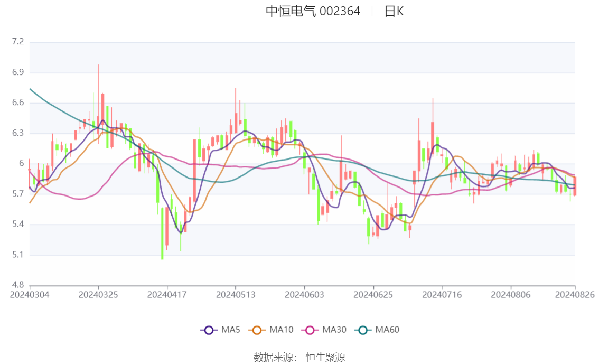Click the 20240716 date axis label
Viewport: 599px width, 364px height.
pyautogui.click(x=442, y=295)
